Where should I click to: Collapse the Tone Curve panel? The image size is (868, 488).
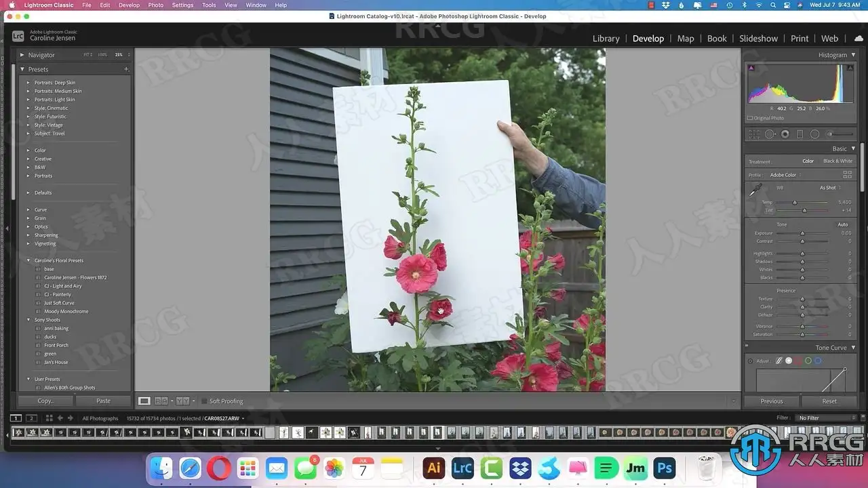[x=853, y=348]
